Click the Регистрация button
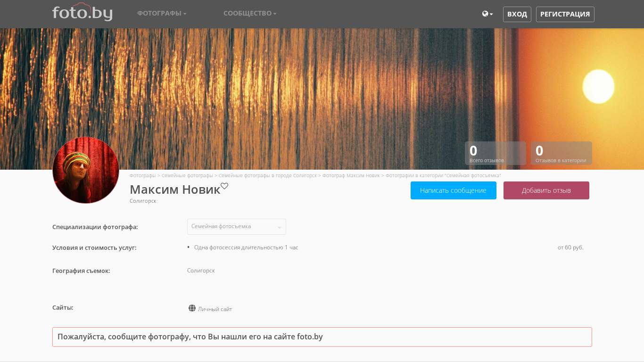644x362 pixels. tap(565, 14)
